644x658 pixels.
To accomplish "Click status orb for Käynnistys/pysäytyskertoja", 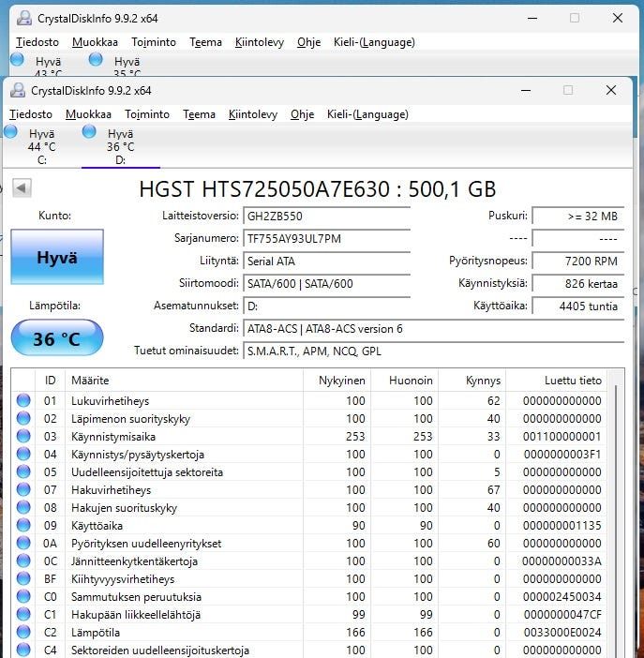I will 23,454.
